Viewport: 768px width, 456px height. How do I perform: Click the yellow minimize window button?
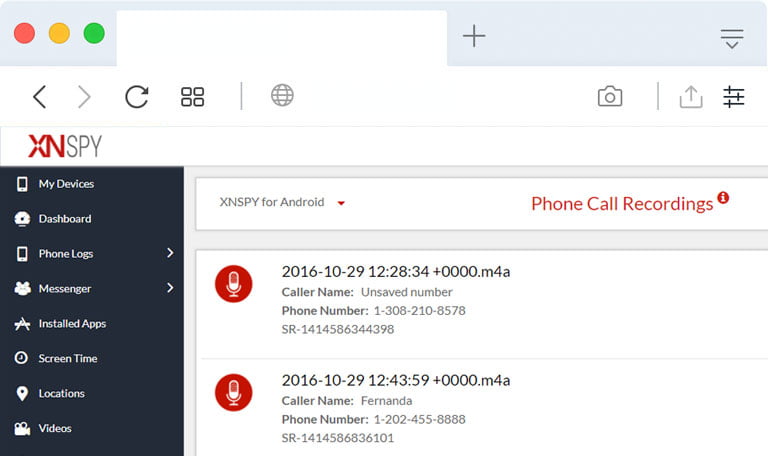tap(59, 33)
